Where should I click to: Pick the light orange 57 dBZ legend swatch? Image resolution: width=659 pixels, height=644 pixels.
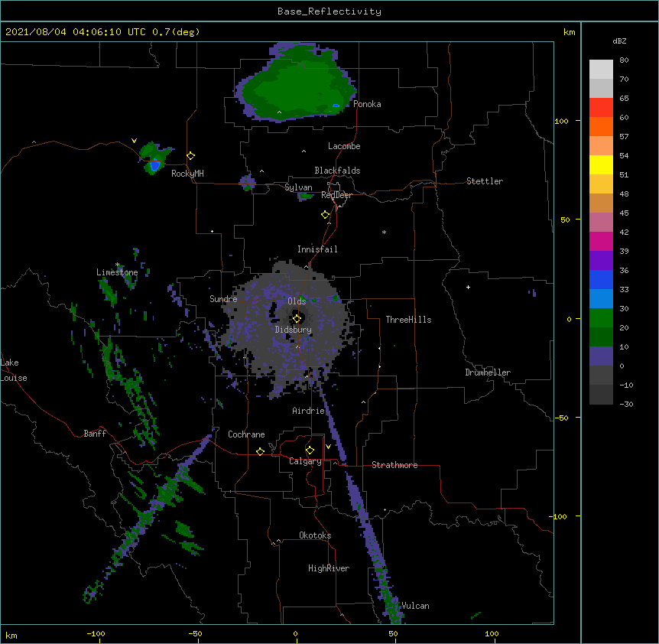(601, 146)
